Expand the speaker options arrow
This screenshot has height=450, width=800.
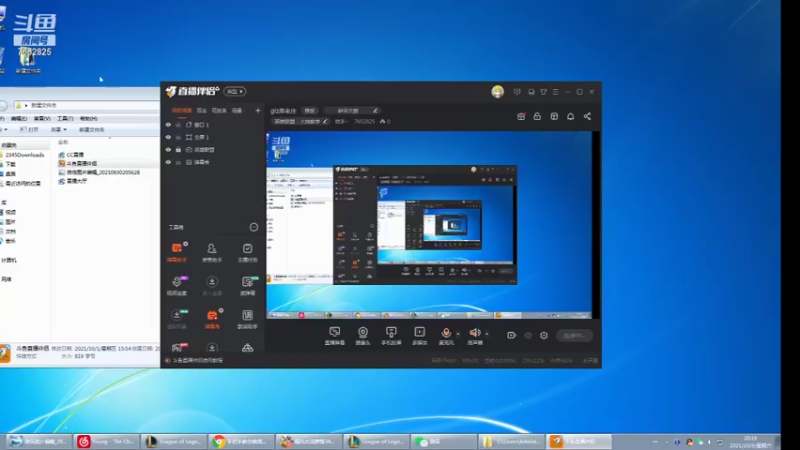(x=486, y=334)
